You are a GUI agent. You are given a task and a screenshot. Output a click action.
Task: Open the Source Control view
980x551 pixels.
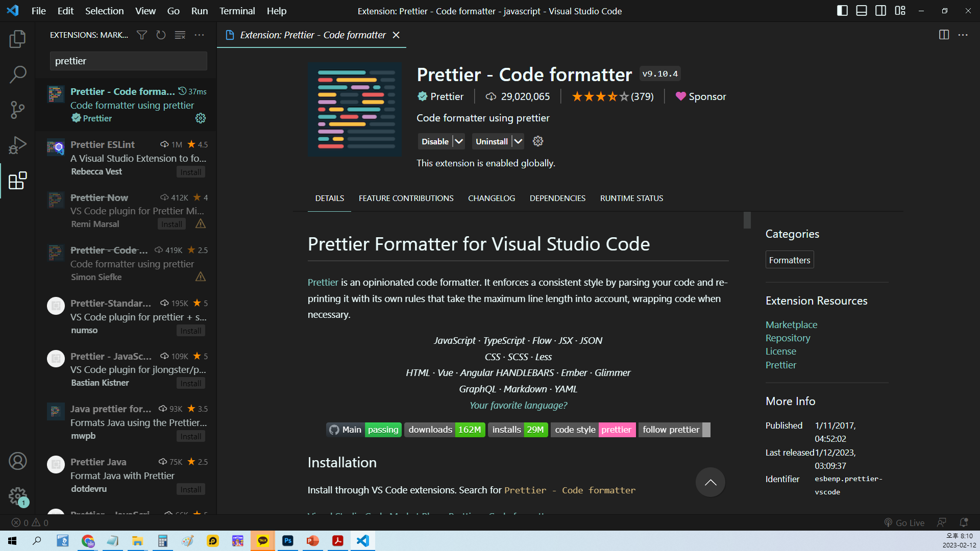[x=17, y=110]
